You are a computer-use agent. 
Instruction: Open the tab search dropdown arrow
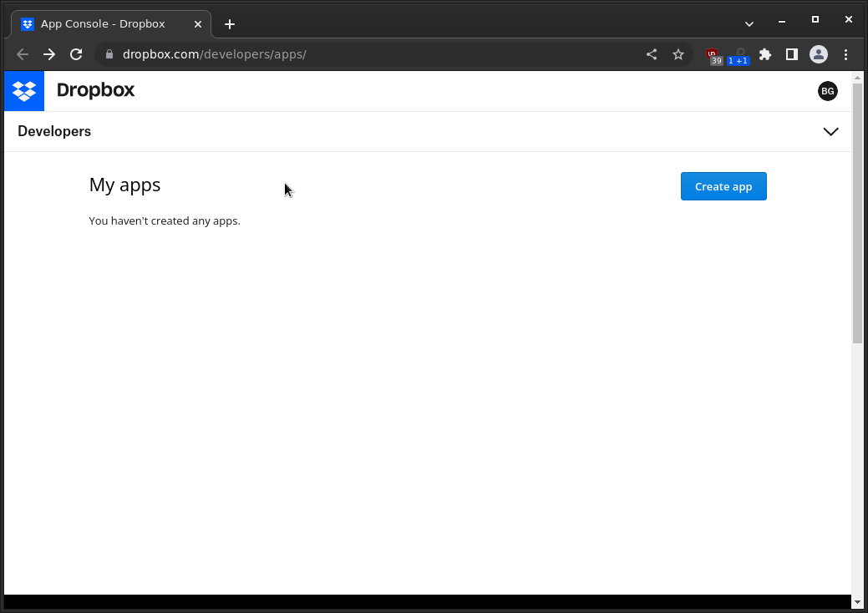pos(749,24)
